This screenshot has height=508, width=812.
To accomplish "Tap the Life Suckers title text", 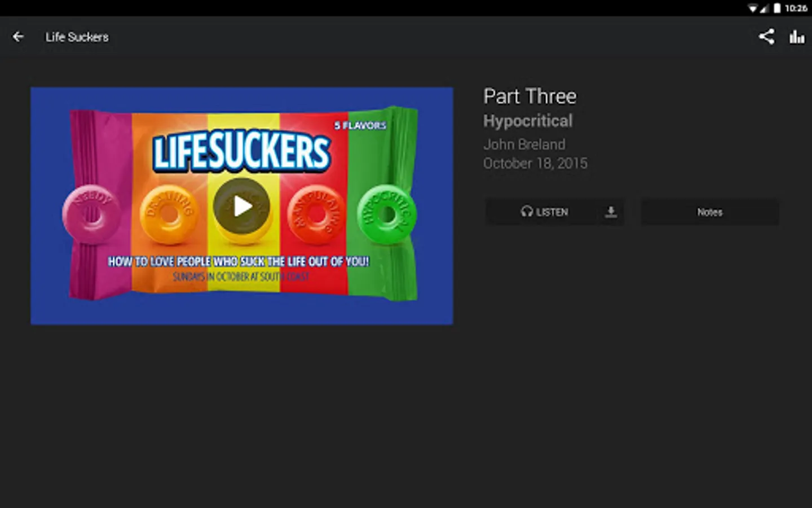I will click(77, 37).
